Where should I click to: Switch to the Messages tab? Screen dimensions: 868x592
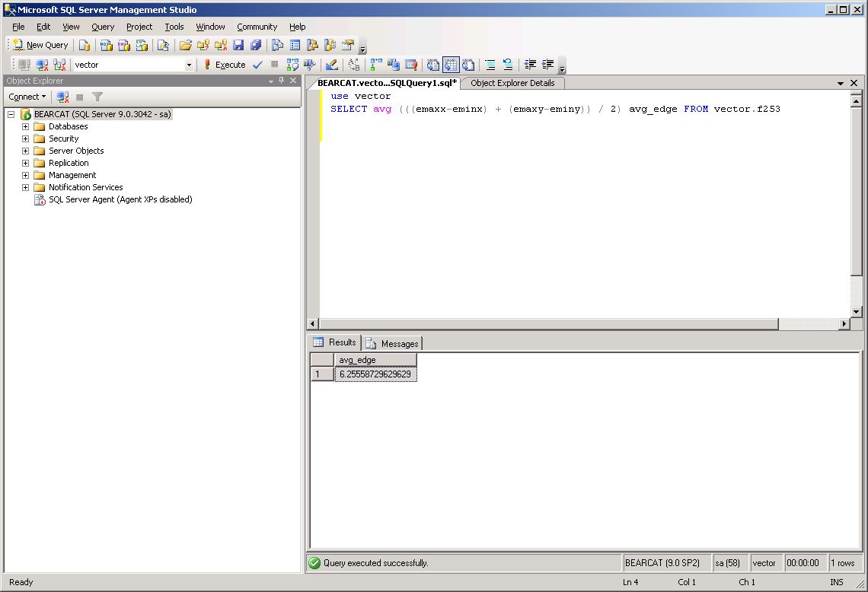tap(393, 343)
